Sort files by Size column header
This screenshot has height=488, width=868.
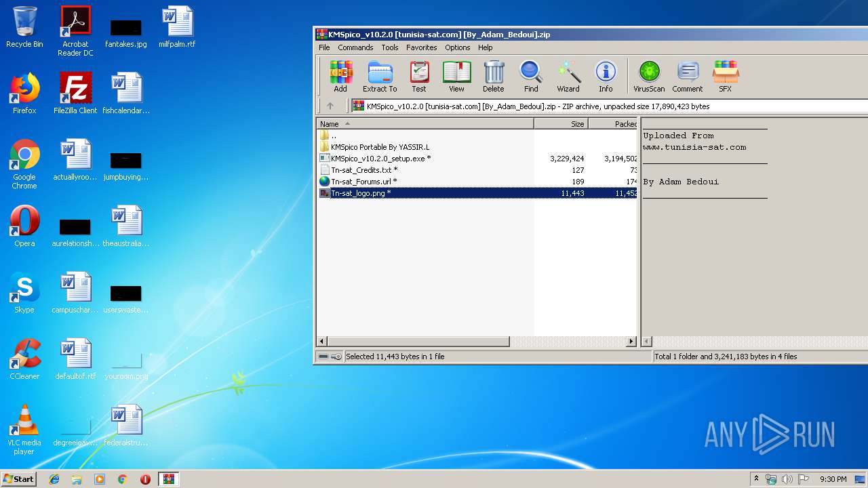pos(561,124)
